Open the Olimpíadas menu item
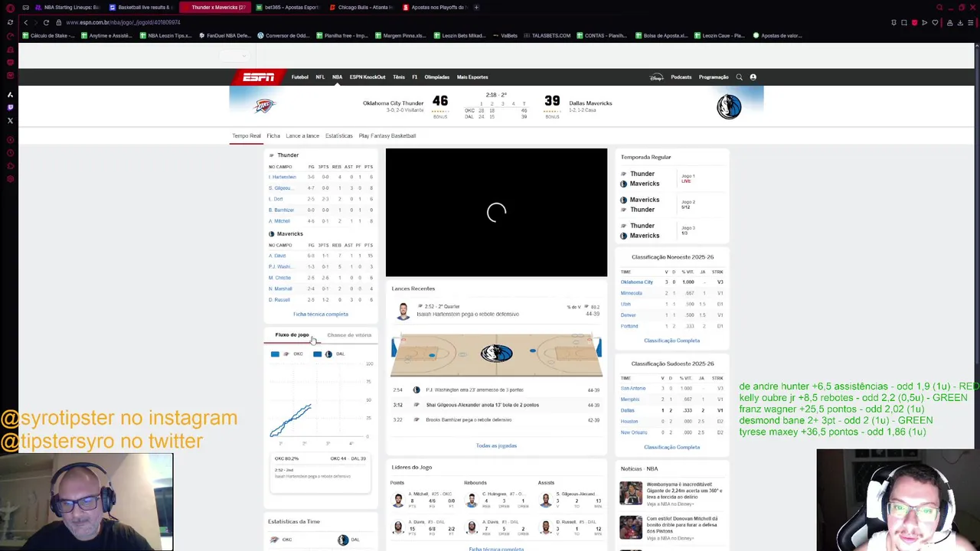Viewport: 980px width, 551px height. tap(437, 77)
